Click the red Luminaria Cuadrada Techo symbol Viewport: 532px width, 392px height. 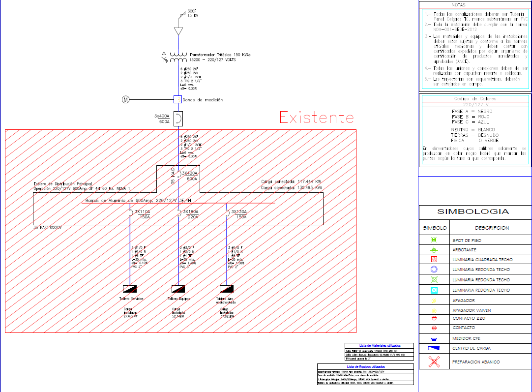pos(434,259)
